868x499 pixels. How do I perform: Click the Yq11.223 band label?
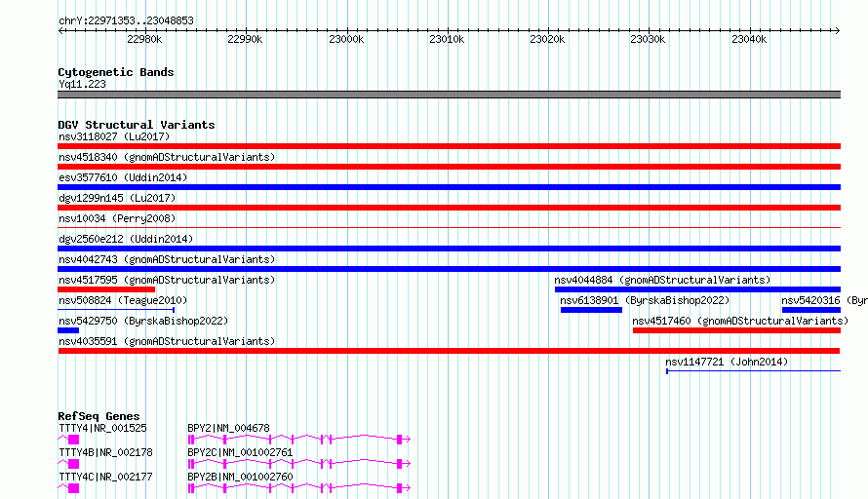click(x=82, y=84)
